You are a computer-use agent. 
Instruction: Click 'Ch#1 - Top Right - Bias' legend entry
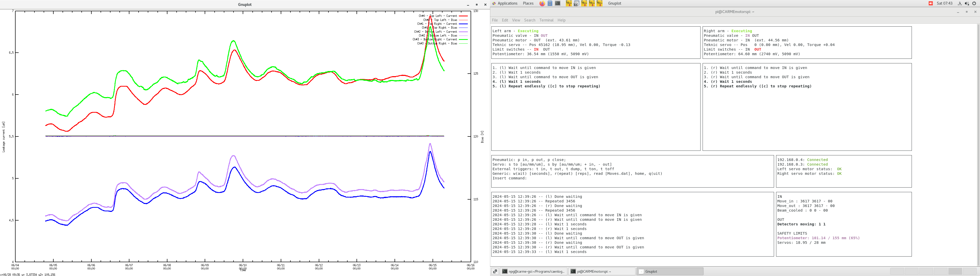pos(439,27)
